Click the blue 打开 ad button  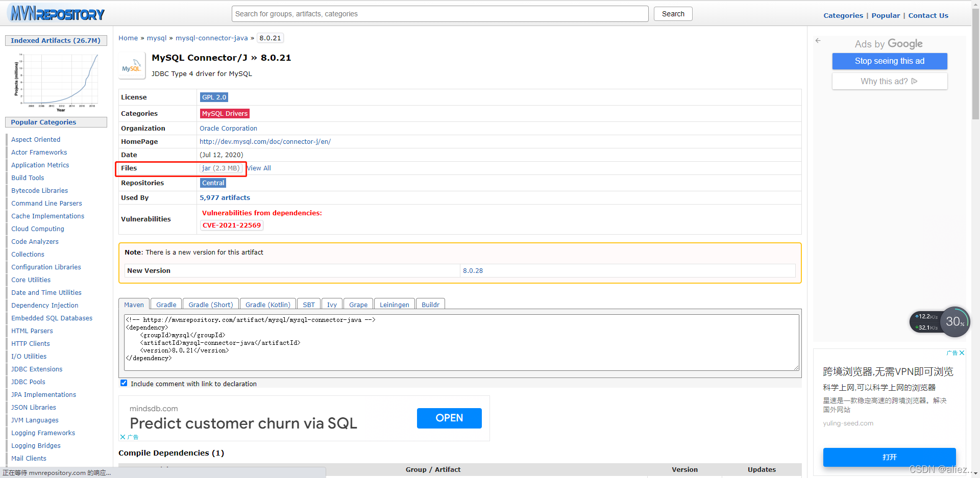[889, 457]
